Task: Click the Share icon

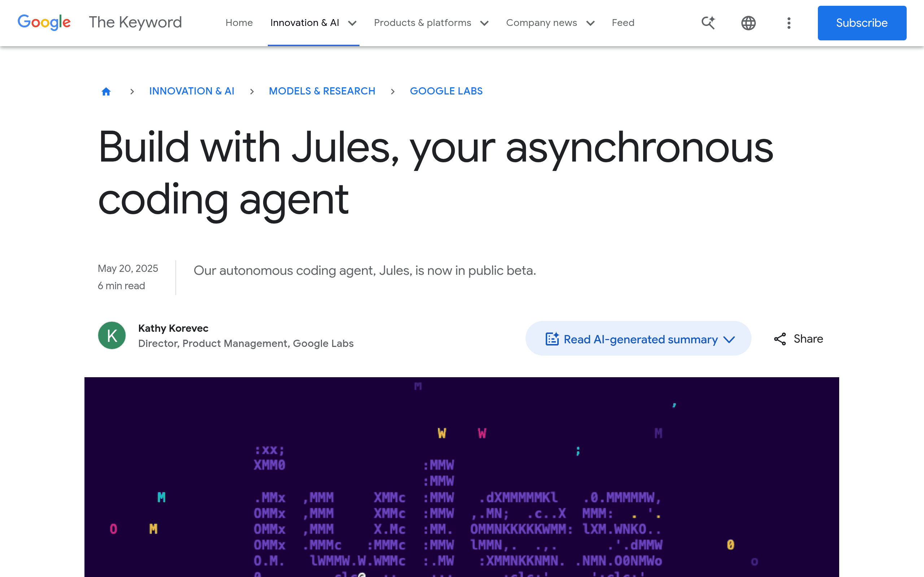Action: pyautogui.click(x=780, y=339)
